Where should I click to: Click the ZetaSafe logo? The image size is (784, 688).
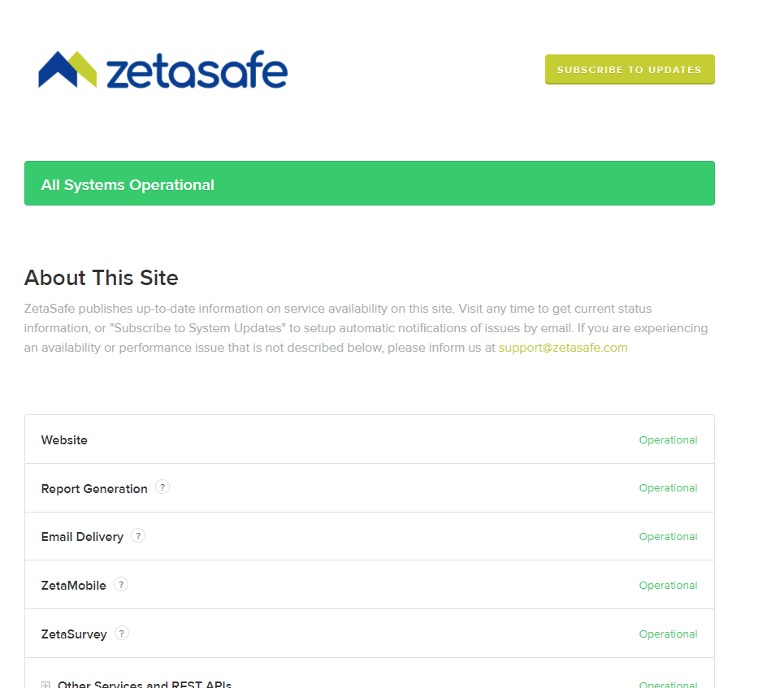coord(163,70)
